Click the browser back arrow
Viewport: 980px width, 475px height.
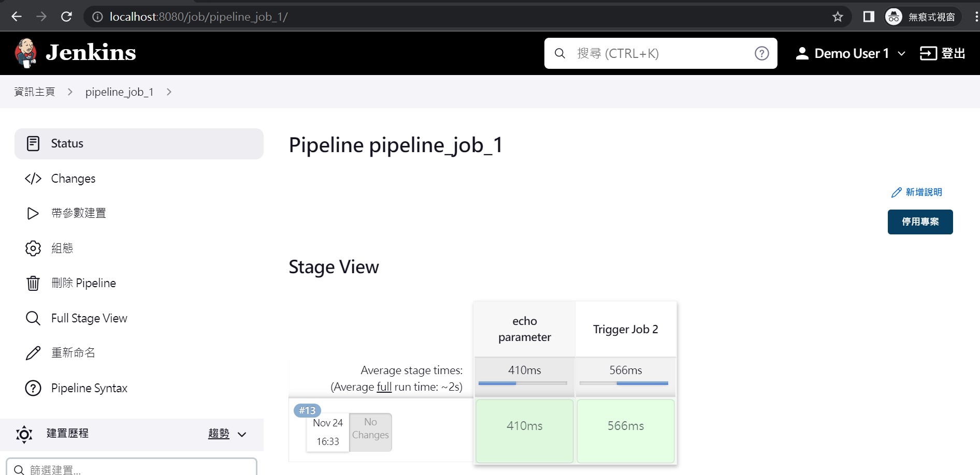[x=17, y=17]
